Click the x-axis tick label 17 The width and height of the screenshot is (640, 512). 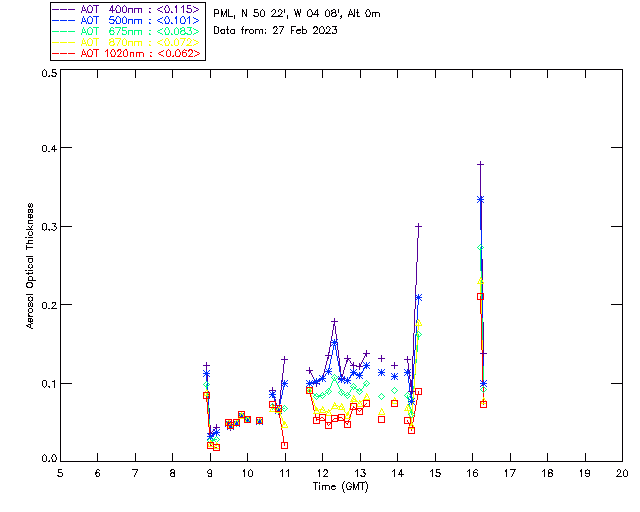point(510,473)
